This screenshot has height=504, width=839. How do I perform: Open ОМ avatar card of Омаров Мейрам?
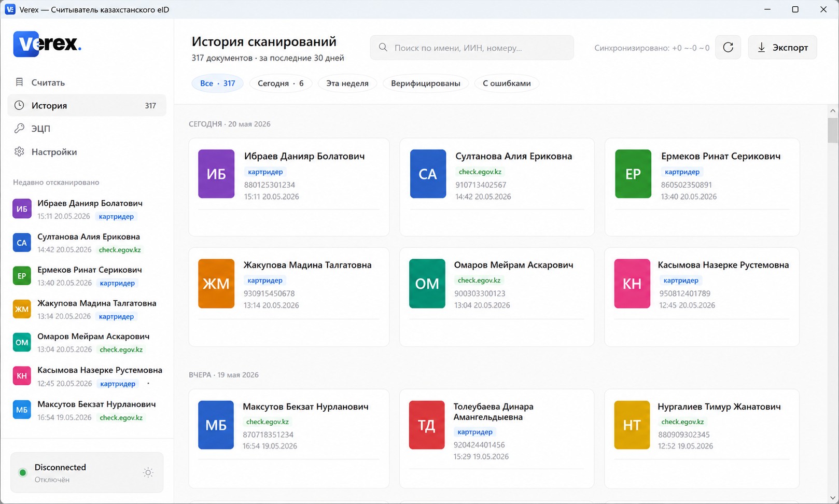point(427,284)
